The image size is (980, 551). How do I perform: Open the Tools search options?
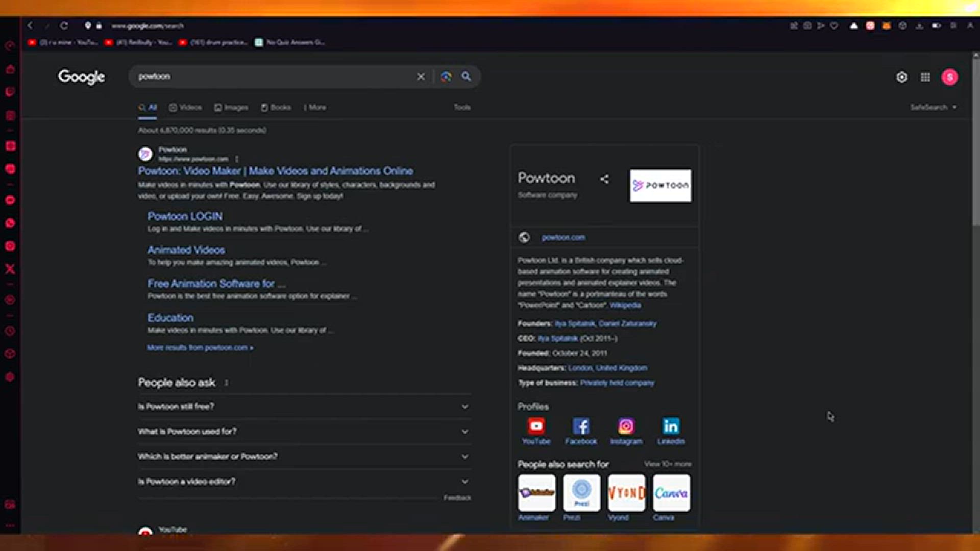click(462, 108)
